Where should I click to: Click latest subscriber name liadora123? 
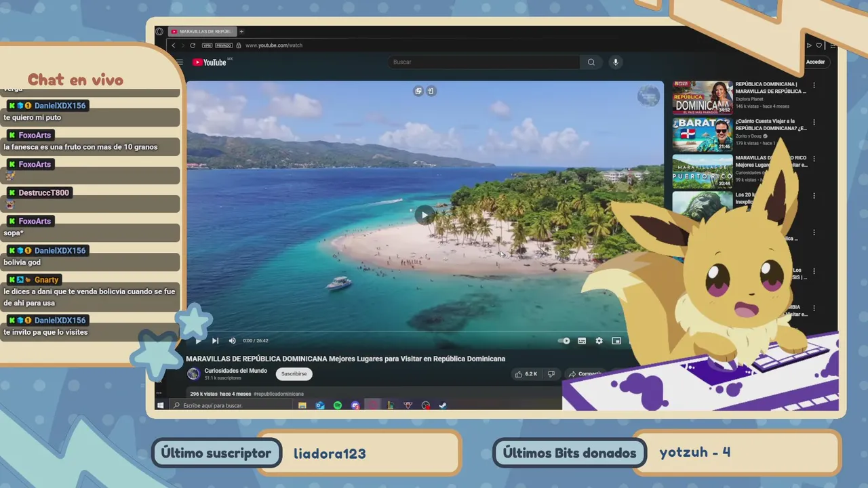pyautogui.click(x=330, y=453)
